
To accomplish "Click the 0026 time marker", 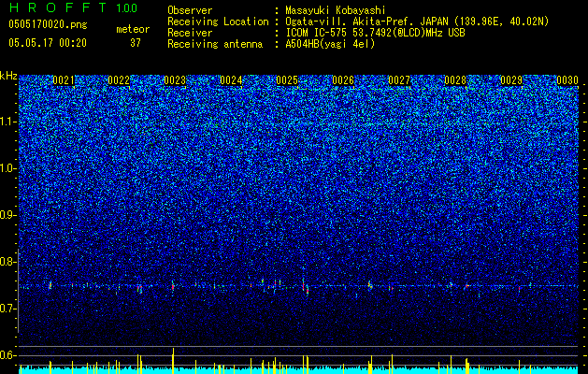I will [343, 80].
